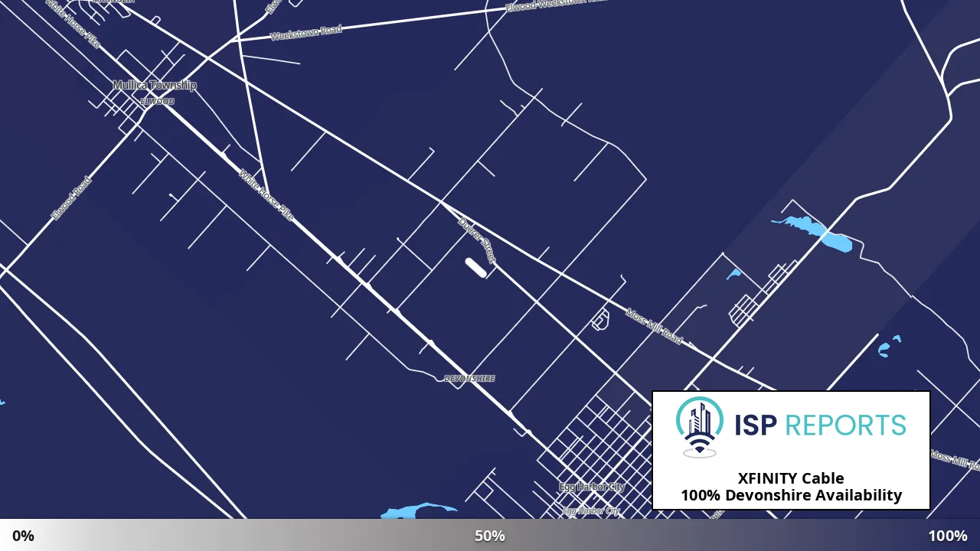The image size is (980, 551).
Task: Select the 100% Devonshire Availability text
Action: (791, 495)
